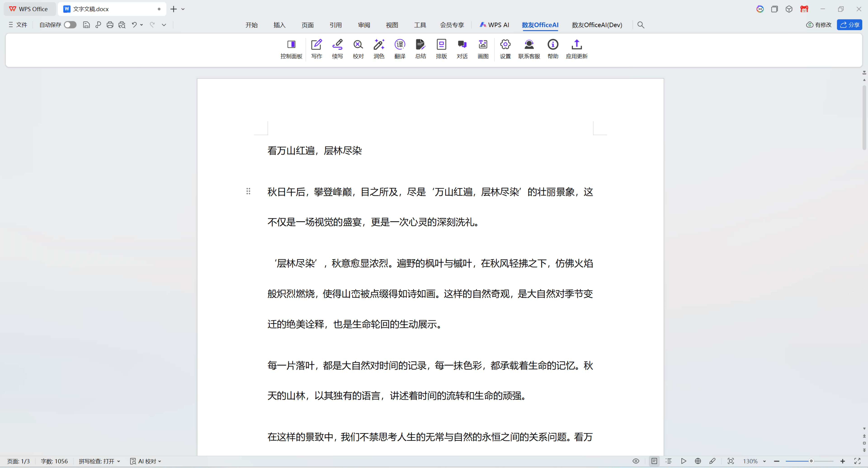This screenshot has height=468, width=868.
Task: Open the 控制面板 control panel
Action: 291,49
